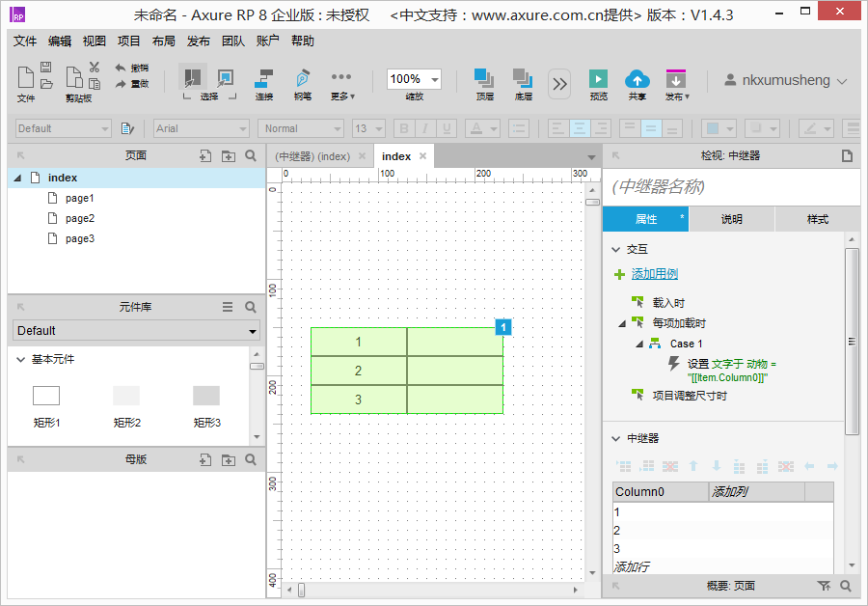Toggle bulleted list formatting
The width and height of the screenshot is (868, 606).
click(519, 128)
